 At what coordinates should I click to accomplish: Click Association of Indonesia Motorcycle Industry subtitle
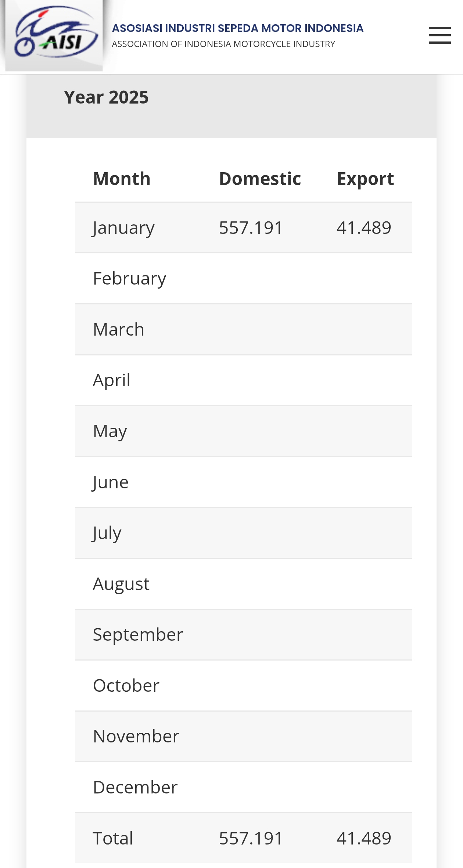click(223, 44)
